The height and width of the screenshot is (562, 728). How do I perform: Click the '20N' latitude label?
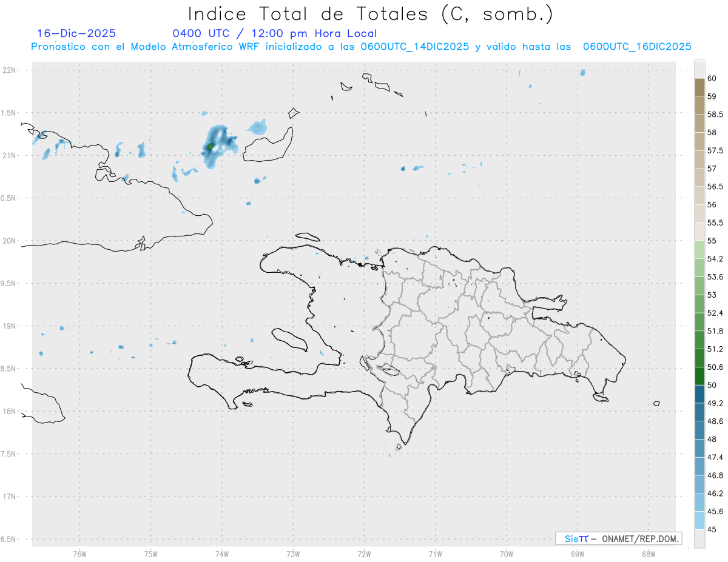tap(9, 241)
